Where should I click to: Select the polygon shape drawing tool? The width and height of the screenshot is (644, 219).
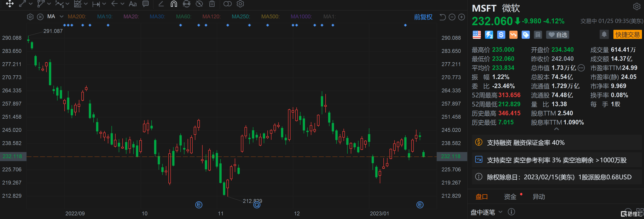(41, 4)
